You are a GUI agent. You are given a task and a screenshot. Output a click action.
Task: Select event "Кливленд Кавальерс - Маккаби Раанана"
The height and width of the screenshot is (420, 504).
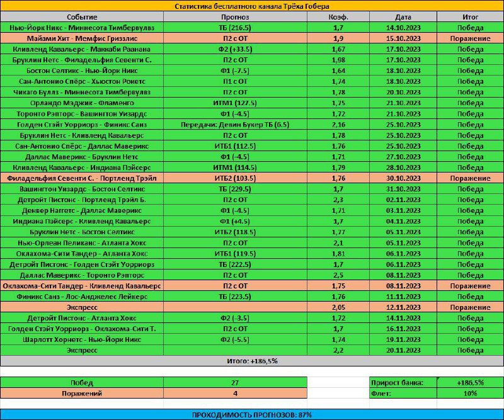[x=82, y=49]
